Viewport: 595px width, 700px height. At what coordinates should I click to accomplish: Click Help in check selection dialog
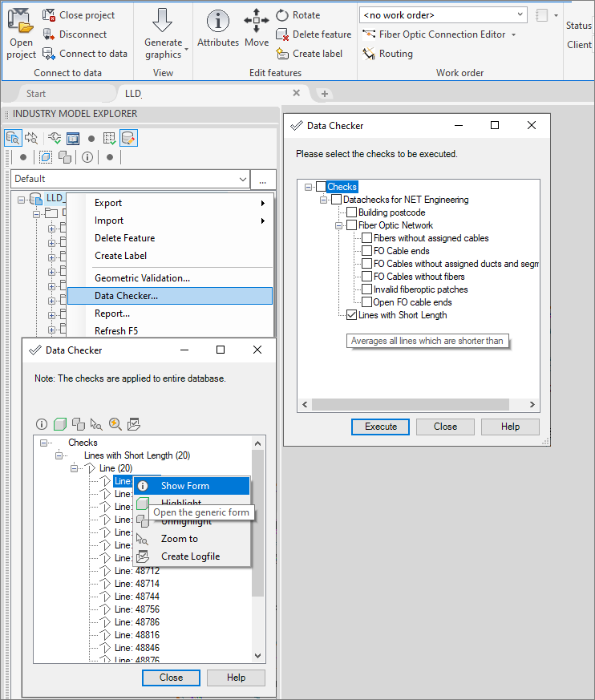(510, 427)
